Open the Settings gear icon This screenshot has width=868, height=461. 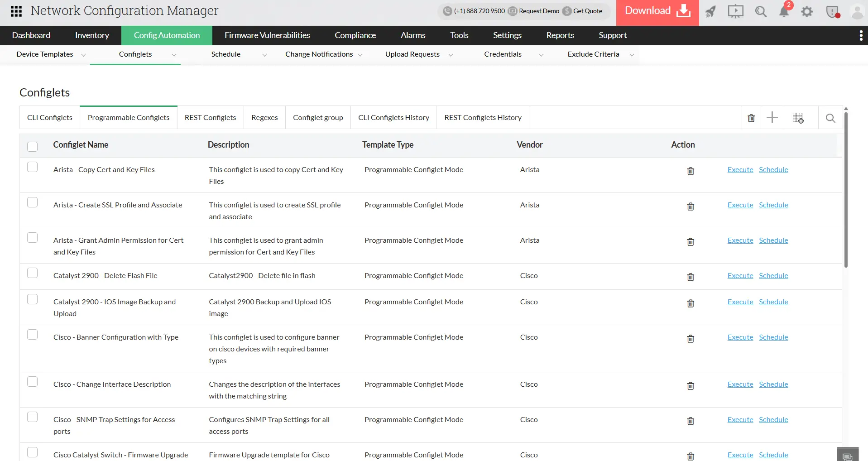pos(807,12)
